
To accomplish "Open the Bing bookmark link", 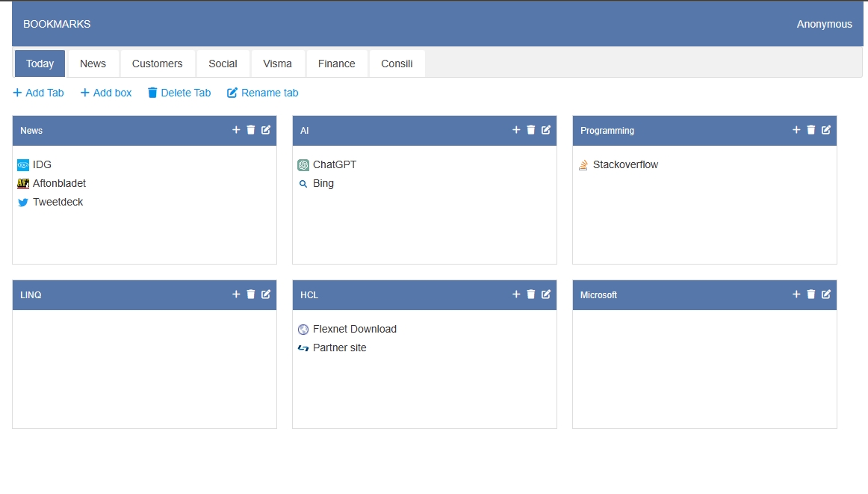I will click(323, 183).
